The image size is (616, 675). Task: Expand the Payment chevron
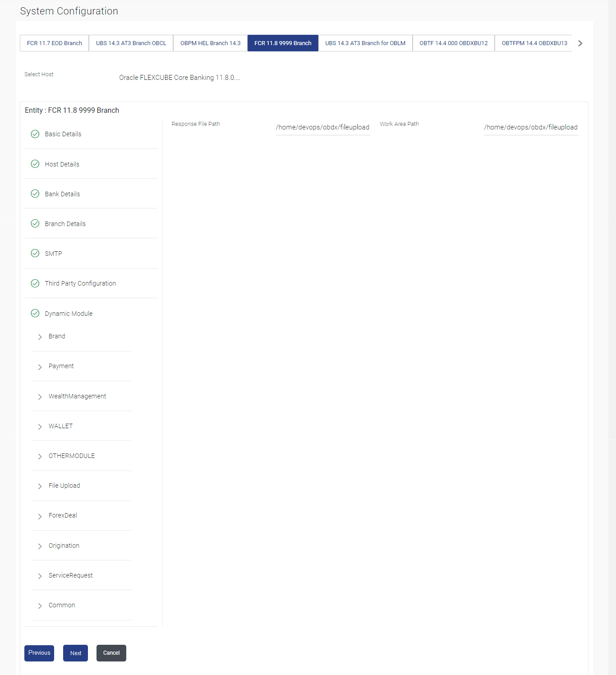coord(40,367)
